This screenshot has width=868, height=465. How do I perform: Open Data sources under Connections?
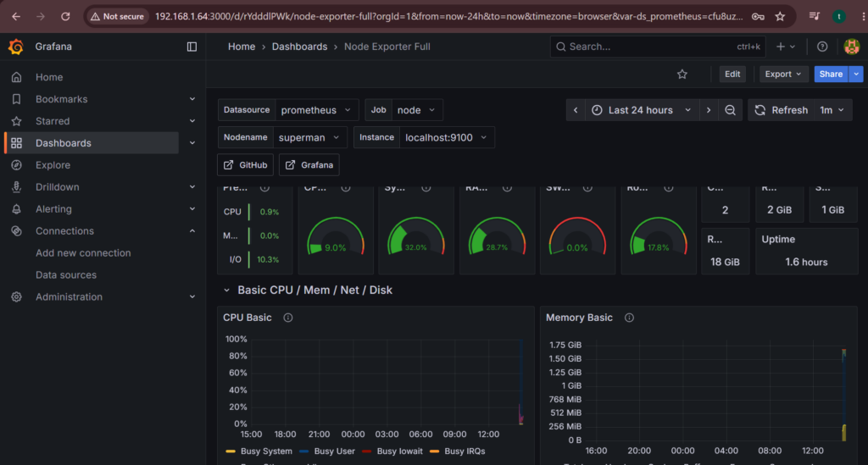point(66,274)
